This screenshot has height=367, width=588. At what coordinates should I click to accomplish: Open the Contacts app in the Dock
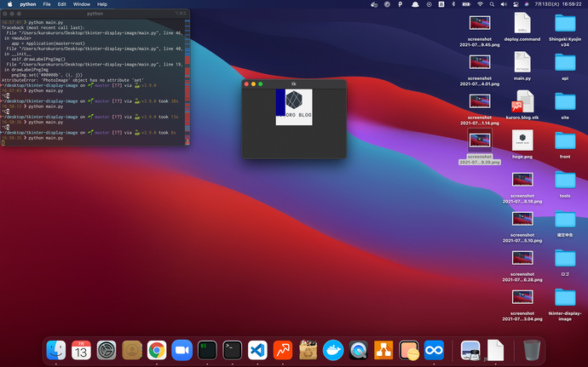point(131,350)
